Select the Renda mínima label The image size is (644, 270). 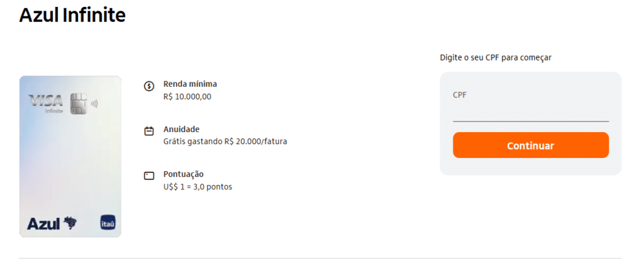tap(190, 84)
